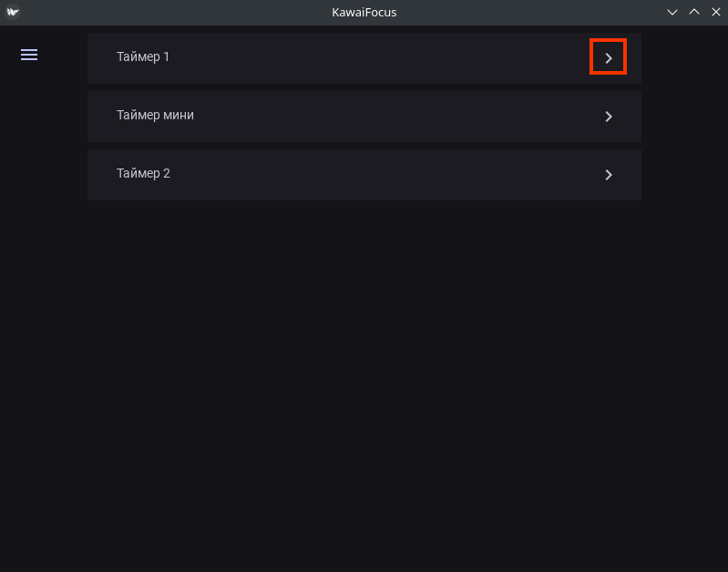Click the KawaiFocus window title text

[364, 12]
